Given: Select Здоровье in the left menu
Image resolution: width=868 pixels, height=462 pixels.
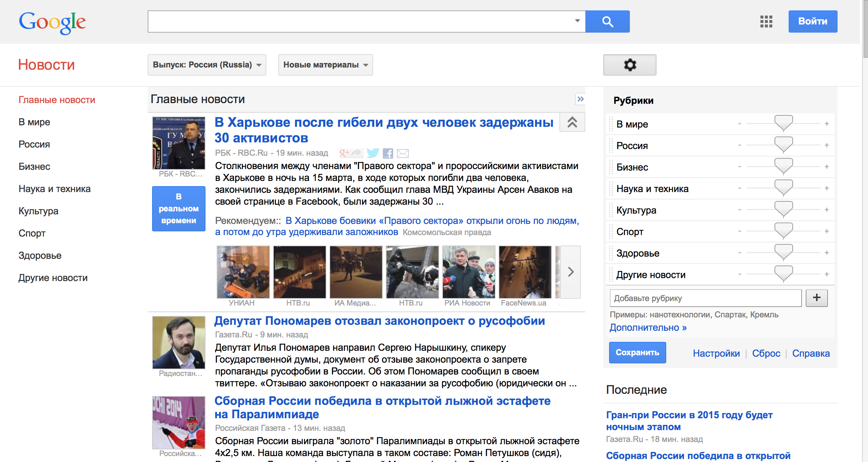Looking at the screenshot, I should 40,255.
